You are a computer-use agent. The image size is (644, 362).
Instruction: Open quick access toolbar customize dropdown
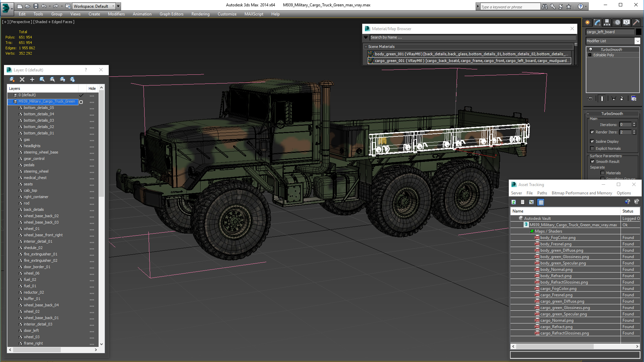tap(118, 6)
